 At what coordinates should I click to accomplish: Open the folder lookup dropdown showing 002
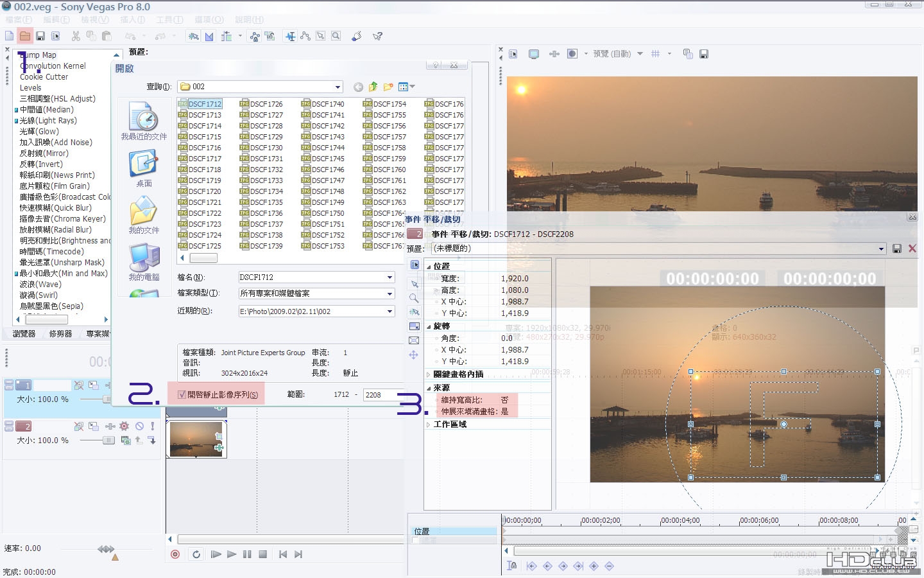point(338,87)
